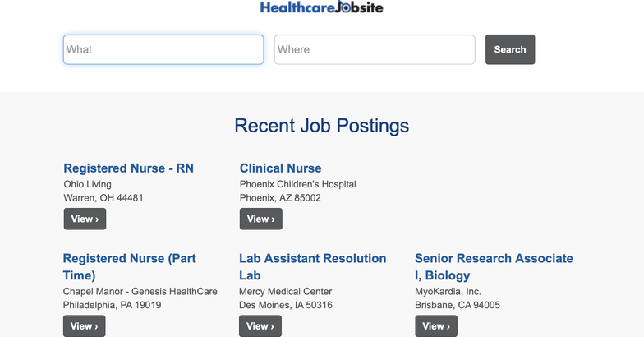
Task: Click the Des Moines, IA 50316 location
Action: click(x=286, y=305)
